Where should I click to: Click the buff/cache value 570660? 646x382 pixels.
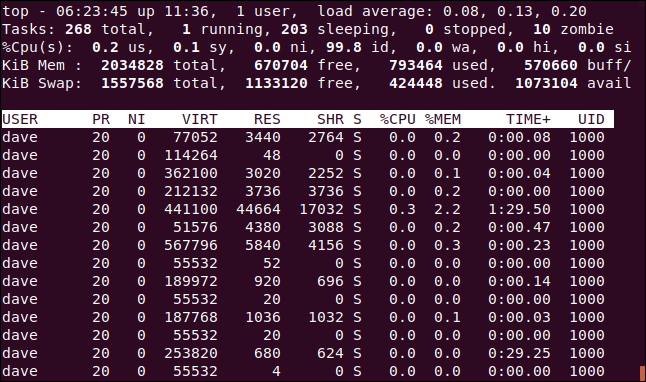point(551,65)
